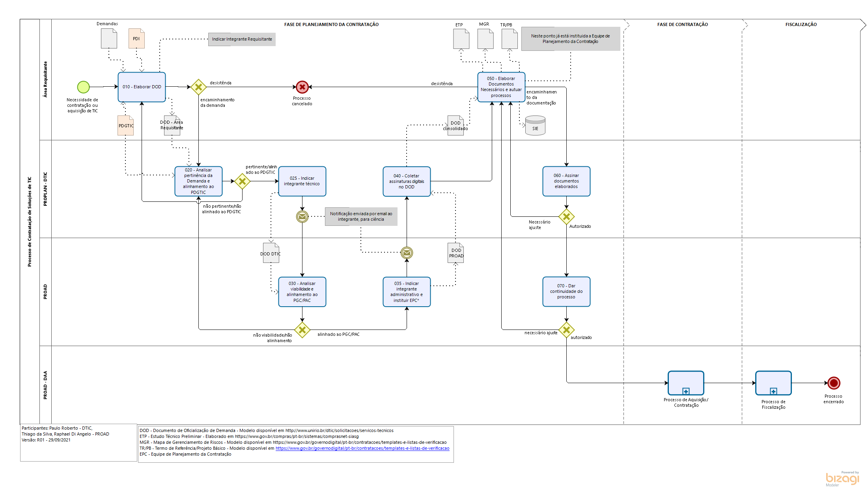This screenshot has width=868, height=499.
Task: Click the FISCALIZAÇÃO phase header
Action: (801, 24)
